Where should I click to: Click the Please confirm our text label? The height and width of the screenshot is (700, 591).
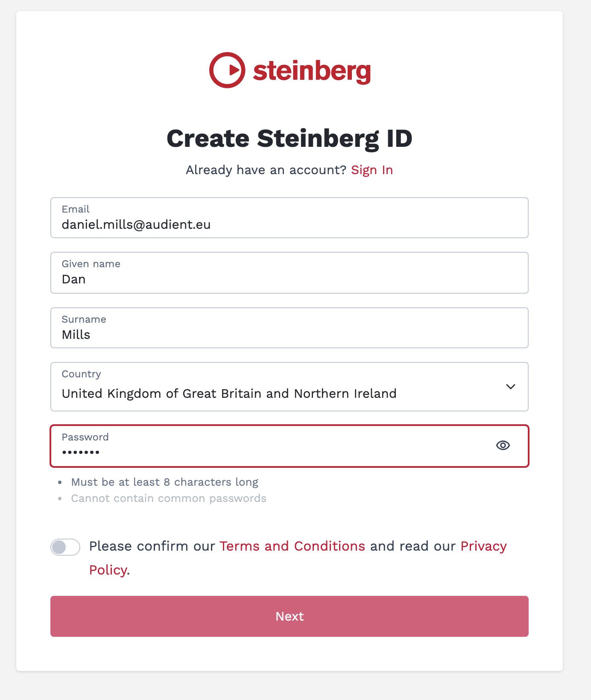(x=152, y=546)
